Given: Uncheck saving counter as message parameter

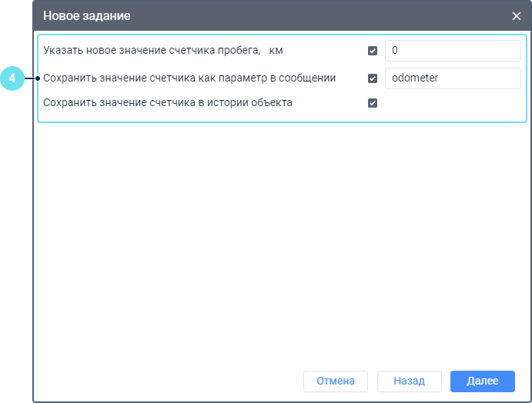Looking at the screenshot, I should [x=373, y=78].
